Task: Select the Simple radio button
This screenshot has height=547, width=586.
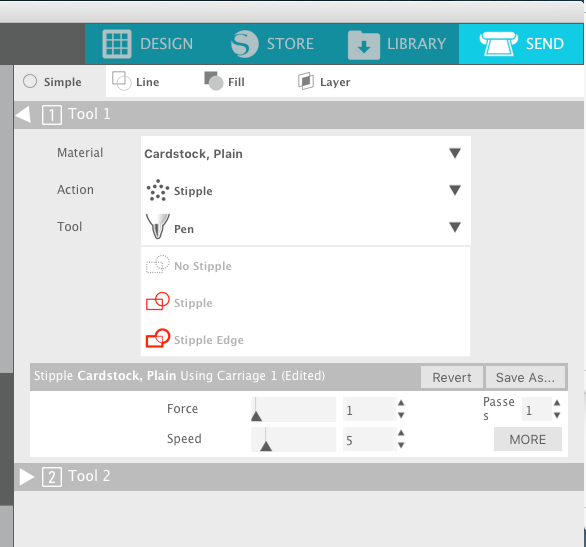Action: (x=30, y=81)
